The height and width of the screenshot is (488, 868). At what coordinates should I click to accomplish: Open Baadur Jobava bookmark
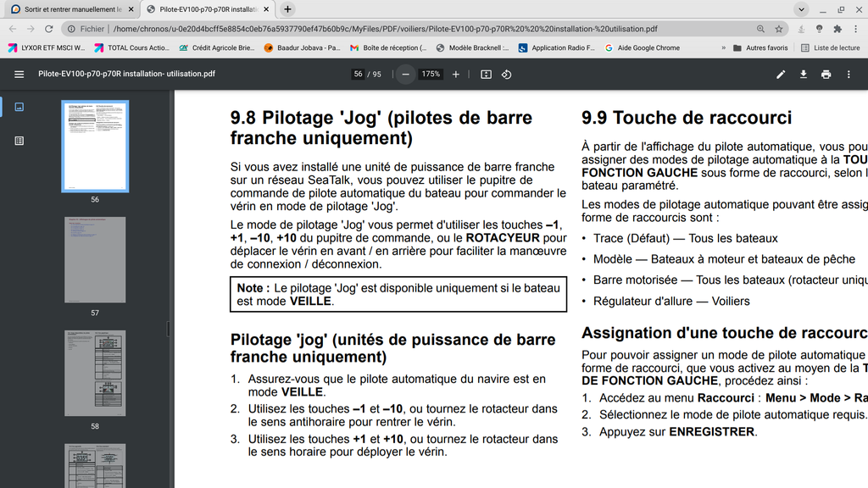303,48
